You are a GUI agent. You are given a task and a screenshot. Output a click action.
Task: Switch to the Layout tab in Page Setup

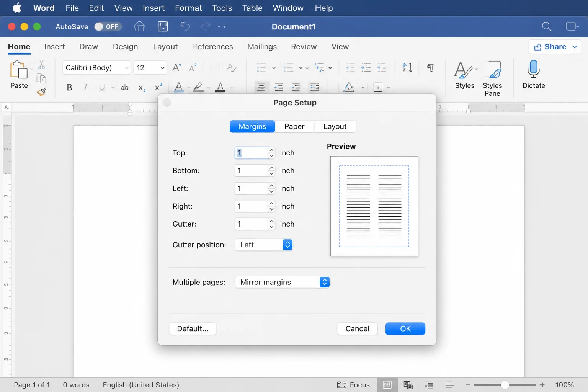[335, 126]
